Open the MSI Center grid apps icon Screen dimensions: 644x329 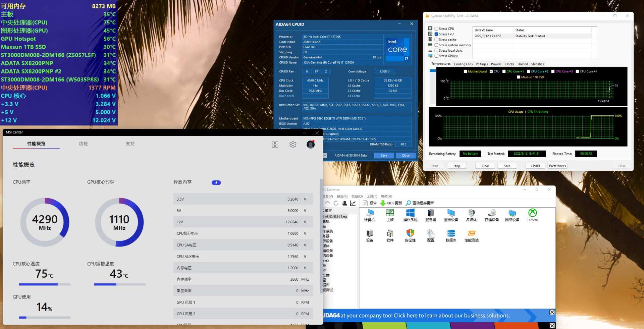tap(275, 145)
